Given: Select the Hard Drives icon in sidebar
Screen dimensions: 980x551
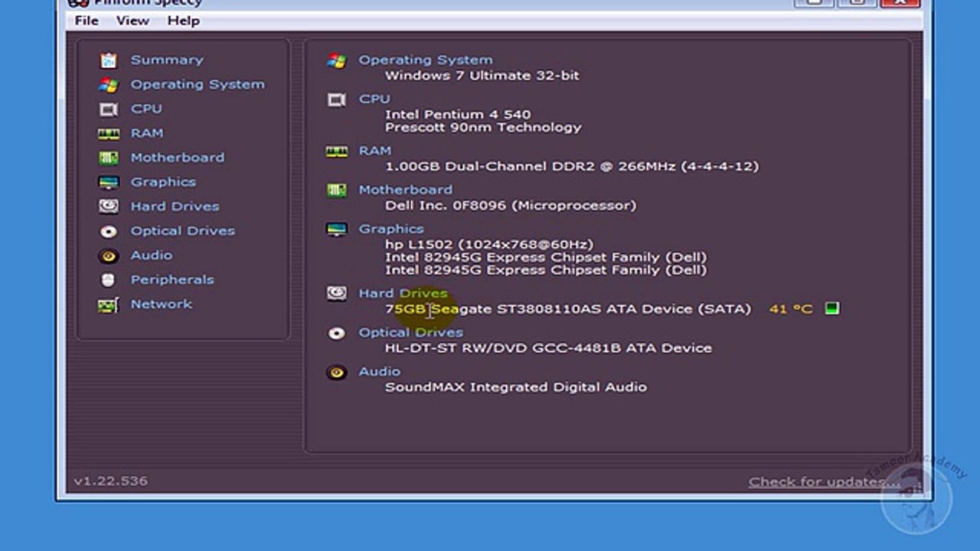Looking at the screenshot, I should [109, 207].
